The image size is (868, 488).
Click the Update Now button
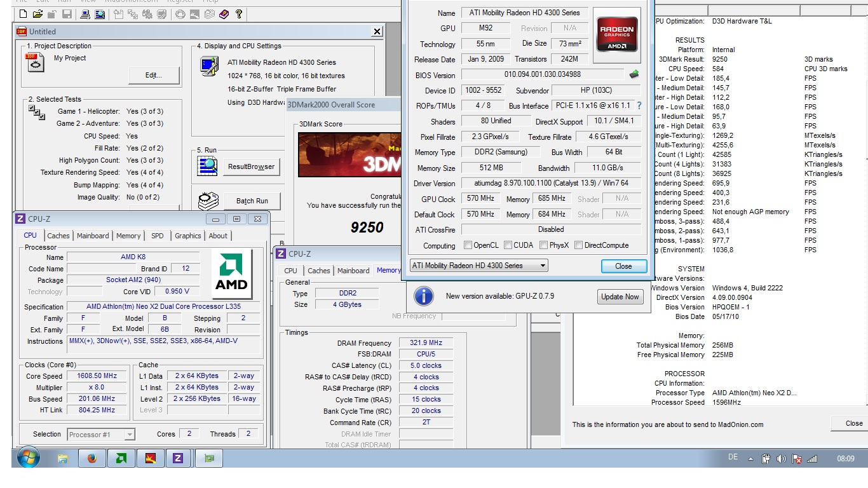[x=620, y=297]
